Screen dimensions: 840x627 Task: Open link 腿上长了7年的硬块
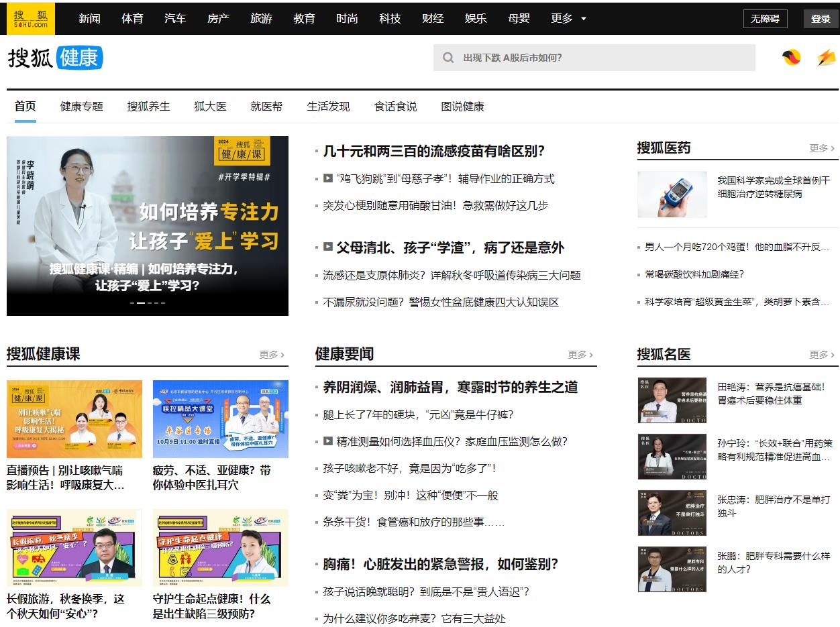pyautogui.click(x=418, y=415)
